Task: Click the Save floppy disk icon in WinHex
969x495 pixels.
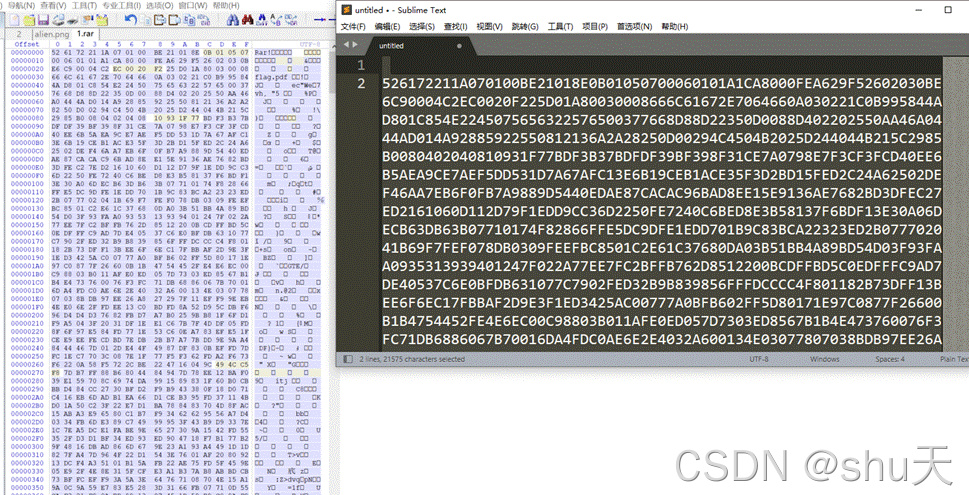Action: 43,20
